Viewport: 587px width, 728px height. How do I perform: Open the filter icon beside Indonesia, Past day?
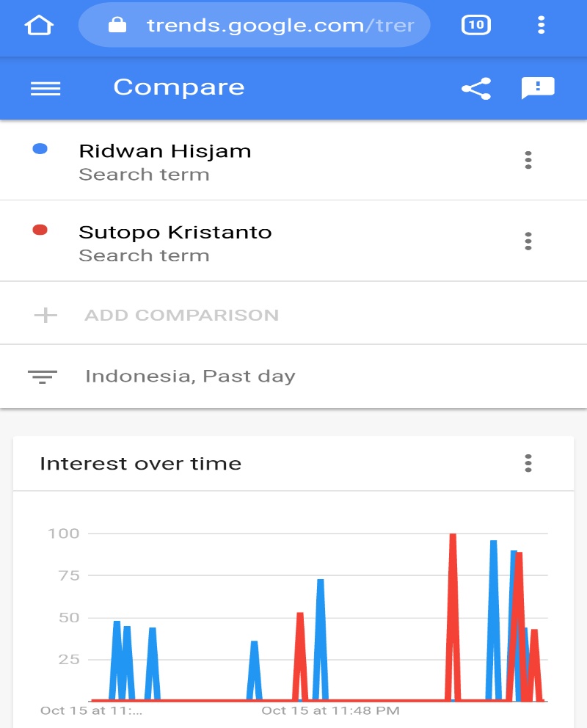click(x=43, y=376)
